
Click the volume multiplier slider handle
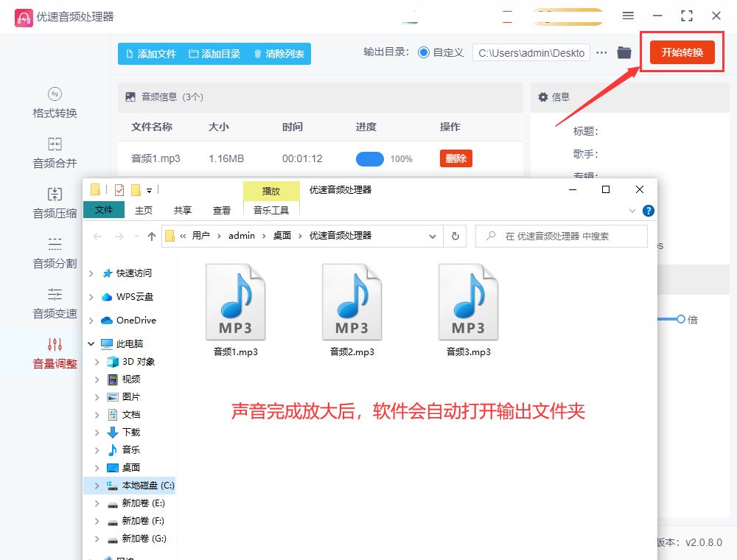pyautogui.click(x=680, y=320)
